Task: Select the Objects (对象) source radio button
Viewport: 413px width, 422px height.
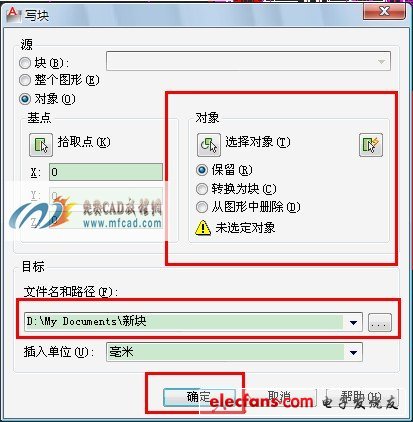Action: coord(25,99)
